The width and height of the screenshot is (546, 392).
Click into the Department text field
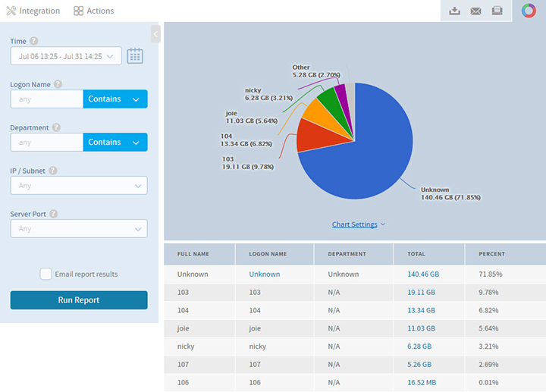point(46,143)
